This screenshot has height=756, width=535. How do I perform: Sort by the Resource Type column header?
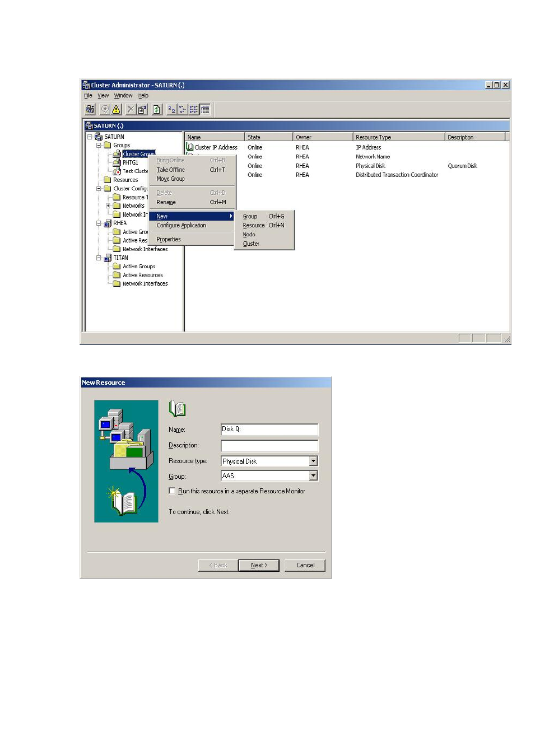tap(399, 137)
